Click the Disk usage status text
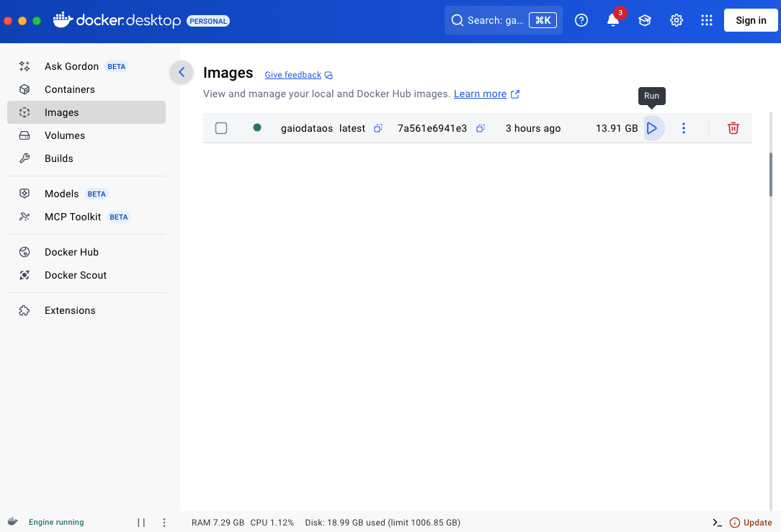This screenshot has height=532, width=781. (383, 523)
